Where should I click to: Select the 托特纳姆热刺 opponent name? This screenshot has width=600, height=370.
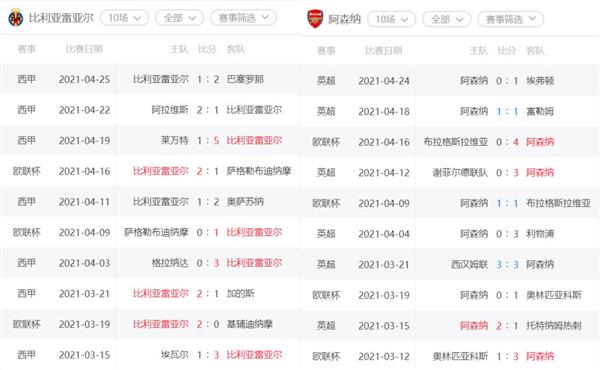point(554,326)
